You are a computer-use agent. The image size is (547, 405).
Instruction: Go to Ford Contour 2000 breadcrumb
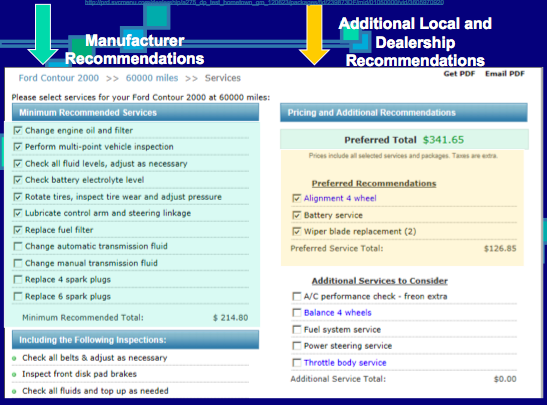click(59, 78)
